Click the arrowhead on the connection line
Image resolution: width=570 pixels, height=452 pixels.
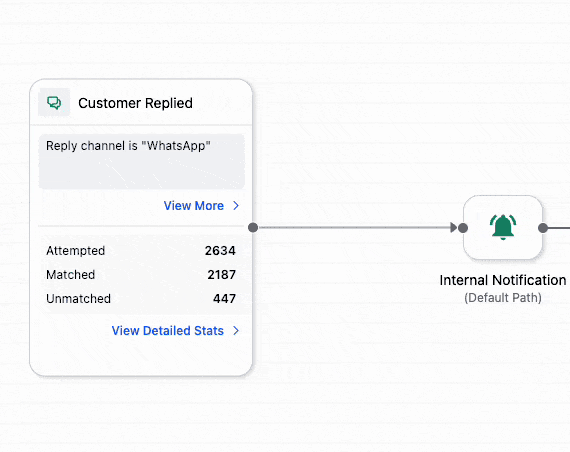click(453, 228)
